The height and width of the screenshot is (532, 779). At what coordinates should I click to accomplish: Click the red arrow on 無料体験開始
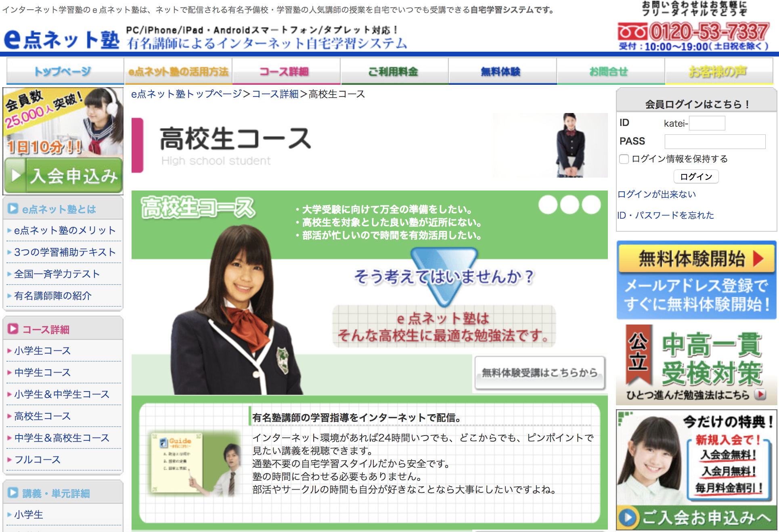758,258
